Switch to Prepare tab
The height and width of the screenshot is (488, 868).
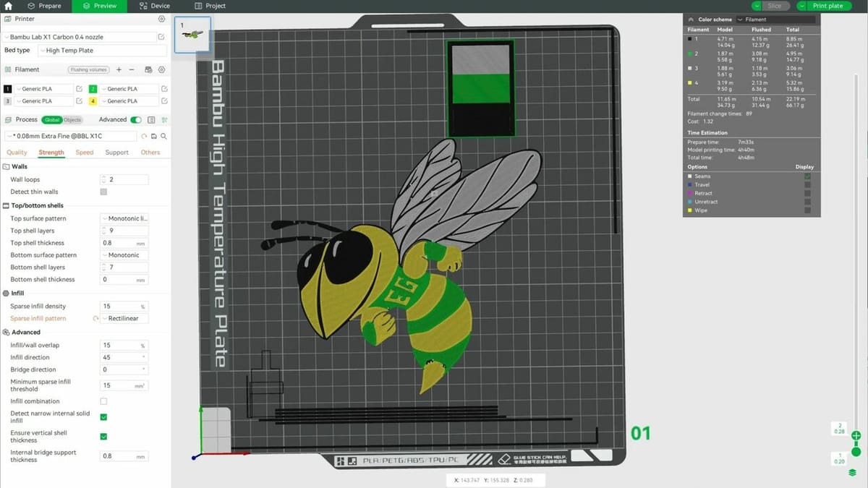44,6
